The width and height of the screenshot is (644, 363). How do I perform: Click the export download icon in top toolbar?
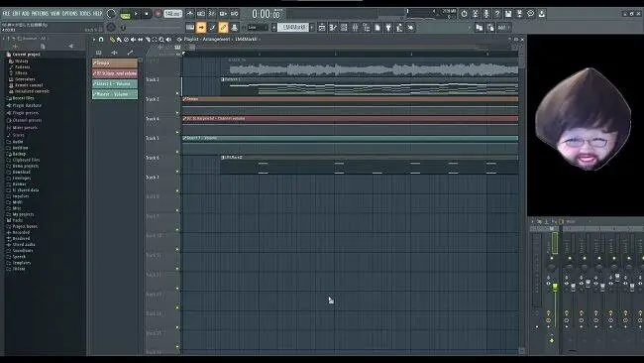click(542, 14)
